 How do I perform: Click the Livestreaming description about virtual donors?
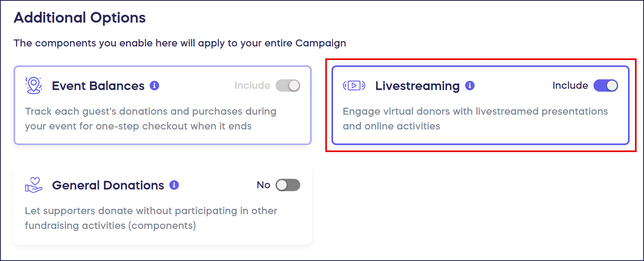[475, 118]
